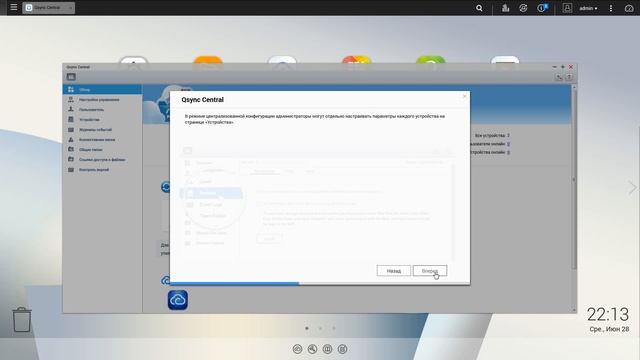
Task: Close the Qsync Central wizard dialog
Action: pyautogui.click(x=464, y=96)
